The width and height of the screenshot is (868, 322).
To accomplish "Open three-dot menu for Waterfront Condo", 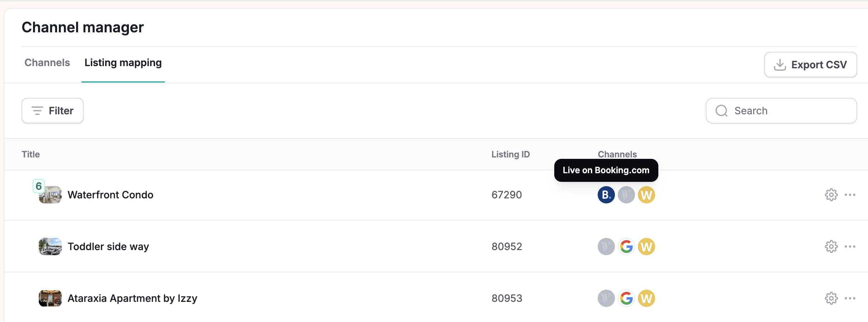I will (850, 195).
